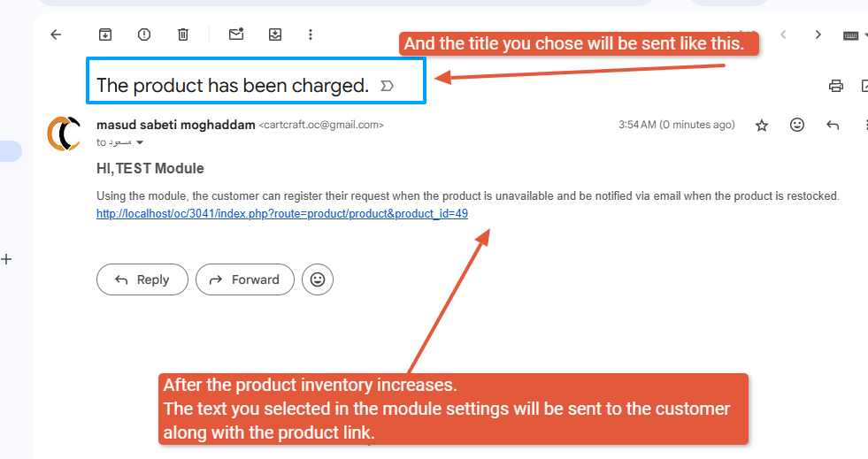Click the sender's profile avatar

(64, 133)
